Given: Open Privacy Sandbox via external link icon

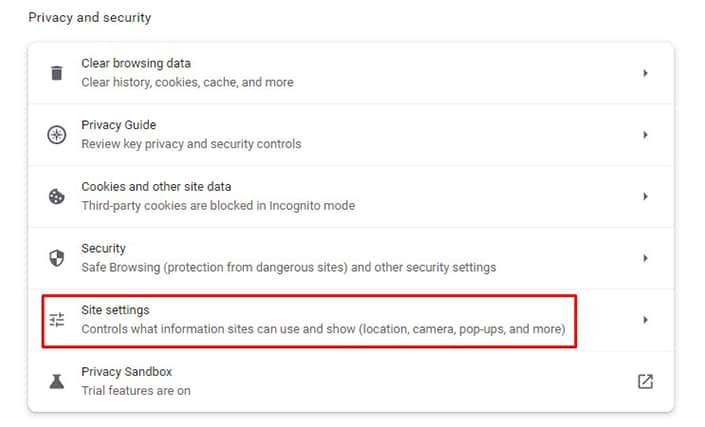Looking at the screenshot, I should 645,381.
